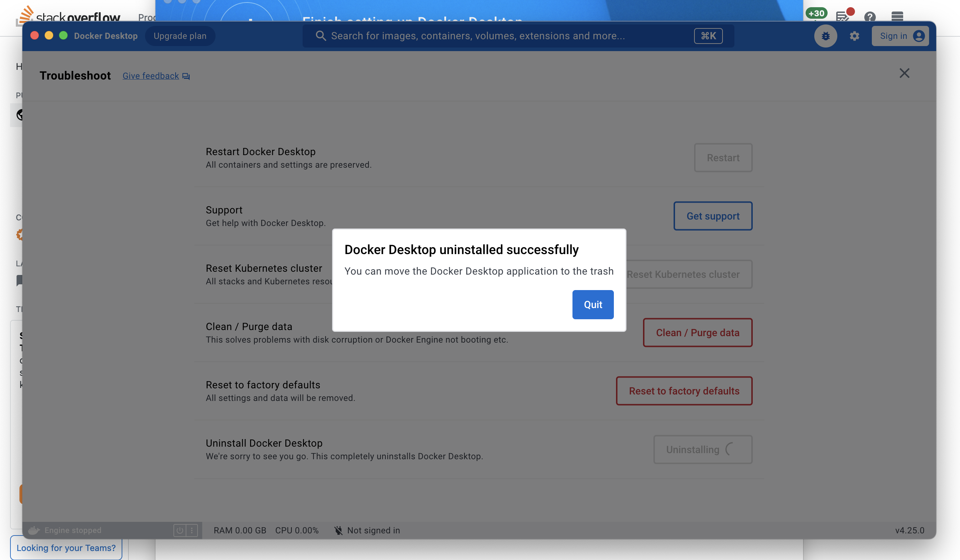Open the Give feedback link
The width and height of the screenshot is (960, 560).
(151, 76)
